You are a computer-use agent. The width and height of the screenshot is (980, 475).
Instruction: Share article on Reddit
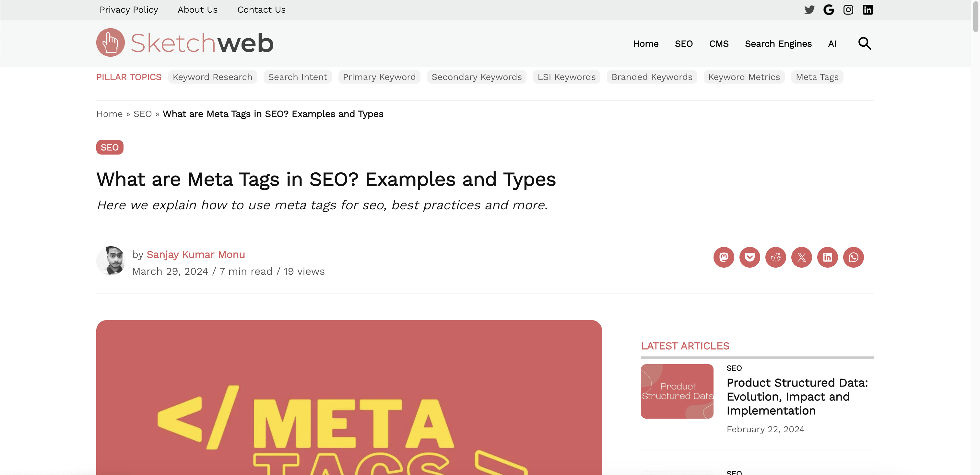775,257
